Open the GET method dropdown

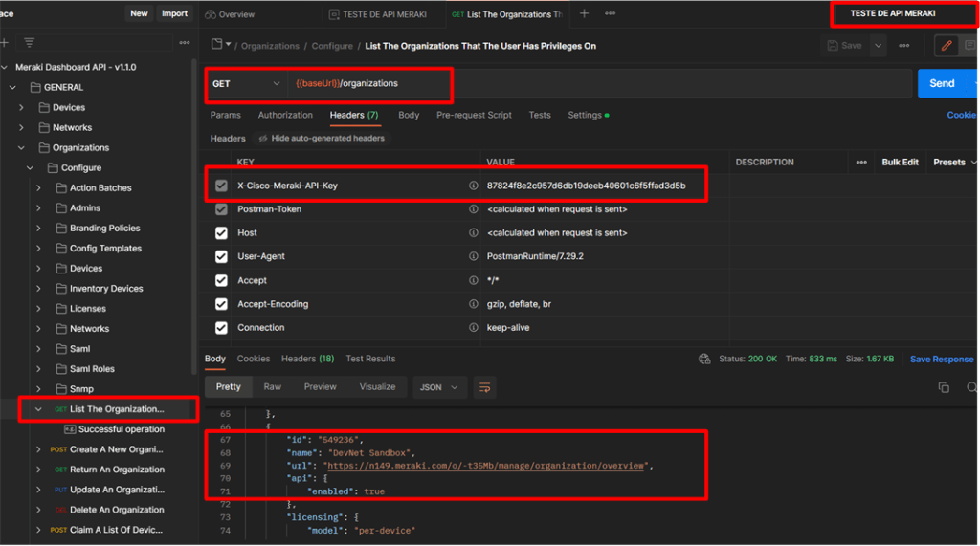tap(246, 84)
